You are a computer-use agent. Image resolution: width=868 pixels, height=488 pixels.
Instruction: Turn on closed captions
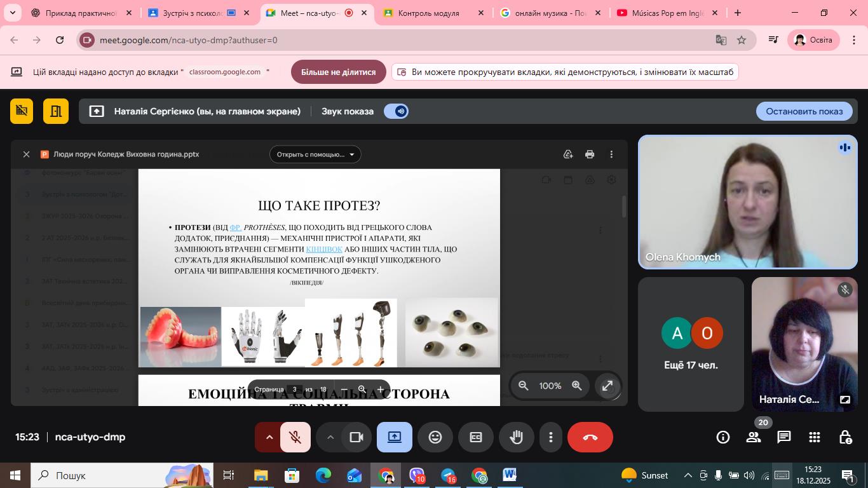pos(475,437)
